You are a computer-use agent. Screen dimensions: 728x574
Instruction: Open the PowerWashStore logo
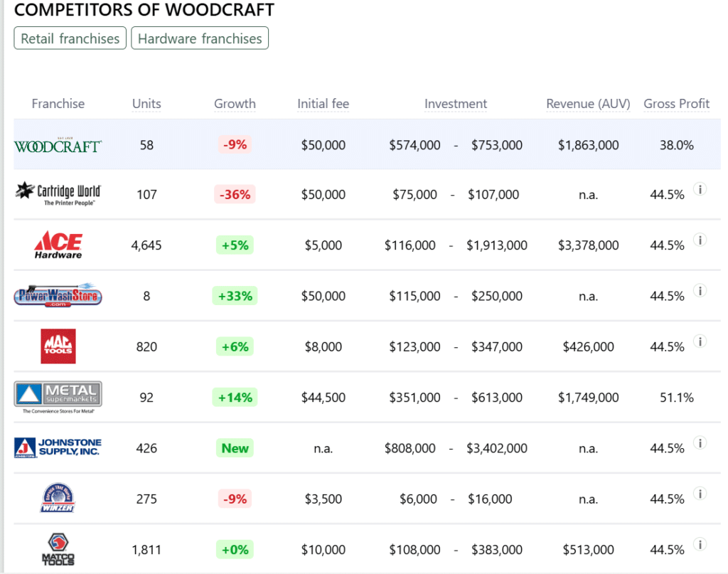(58, 295)
